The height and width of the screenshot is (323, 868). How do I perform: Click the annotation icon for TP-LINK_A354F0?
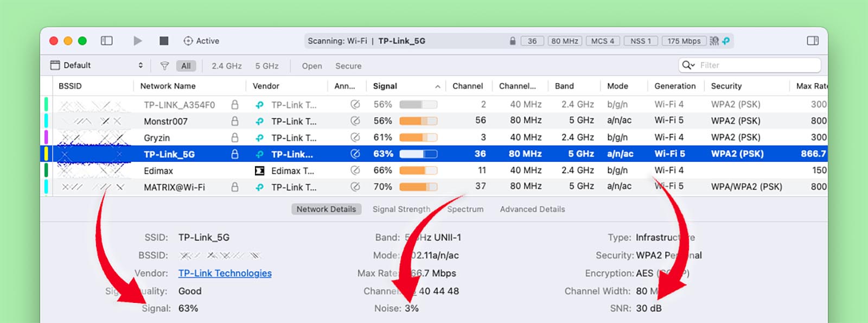pos(355,104)
